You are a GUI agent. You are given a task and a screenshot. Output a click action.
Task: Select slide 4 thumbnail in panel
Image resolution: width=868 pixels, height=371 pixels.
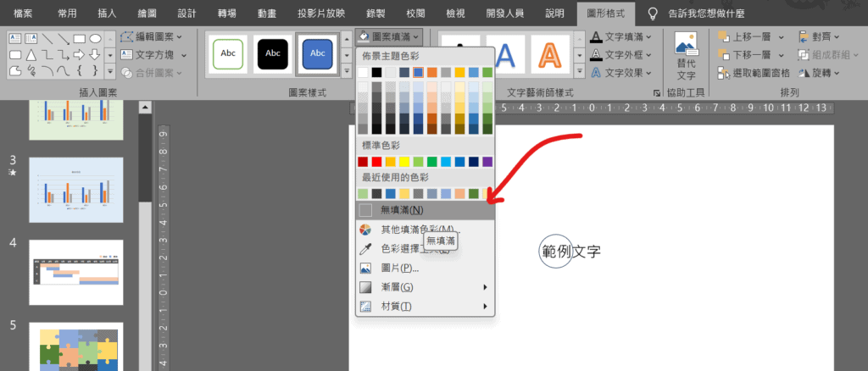tap(75, 272)
